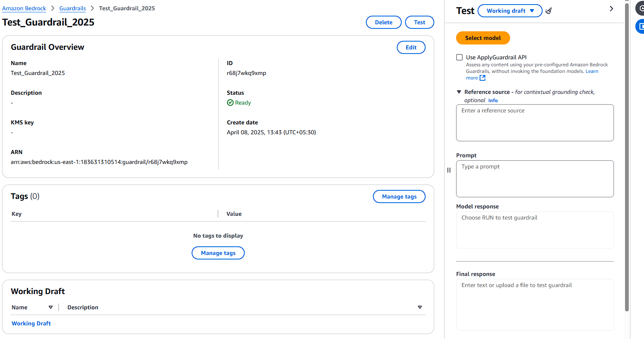Viewport: 644px width, 339px height.
Task: Go to Guardrails breadcrumb
Action: pos(73,8)
